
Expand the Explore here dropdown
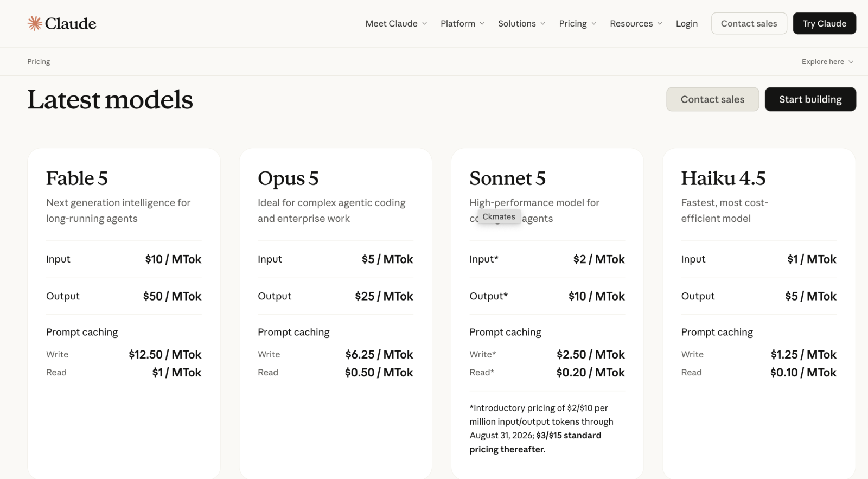[827, 61]
